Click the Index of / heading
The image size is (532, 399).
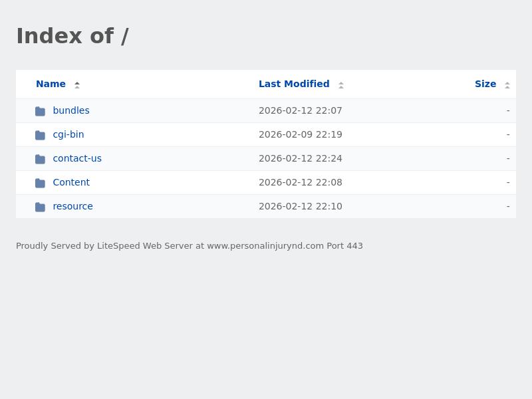coord(72,36)
